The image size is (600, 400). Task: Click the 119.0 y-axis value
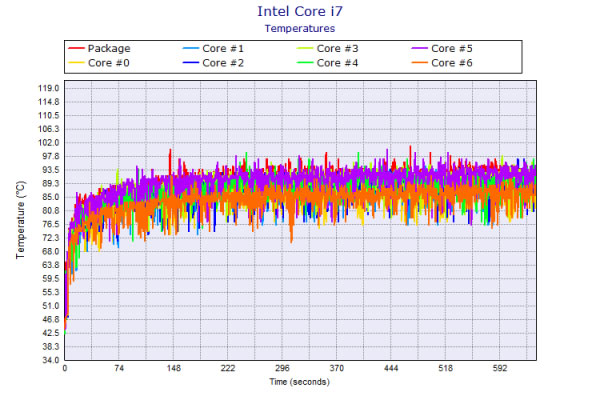coord(49,88)
